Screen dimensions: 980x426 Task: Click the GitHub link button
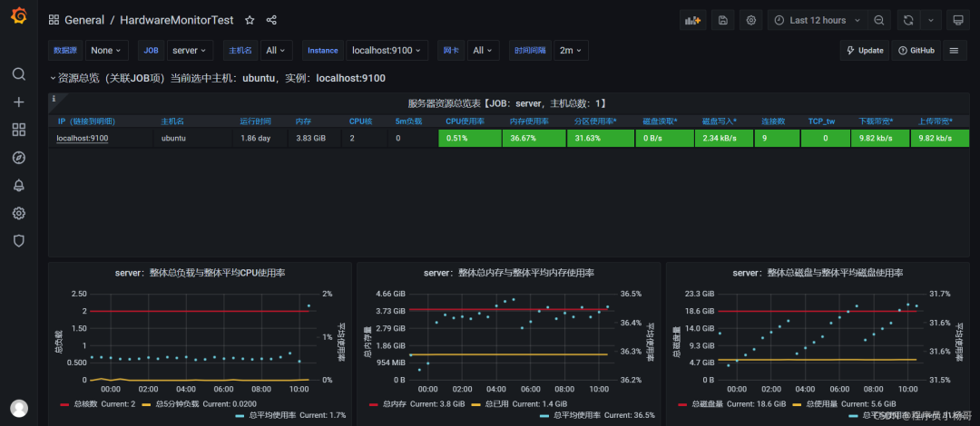(916, 51)
